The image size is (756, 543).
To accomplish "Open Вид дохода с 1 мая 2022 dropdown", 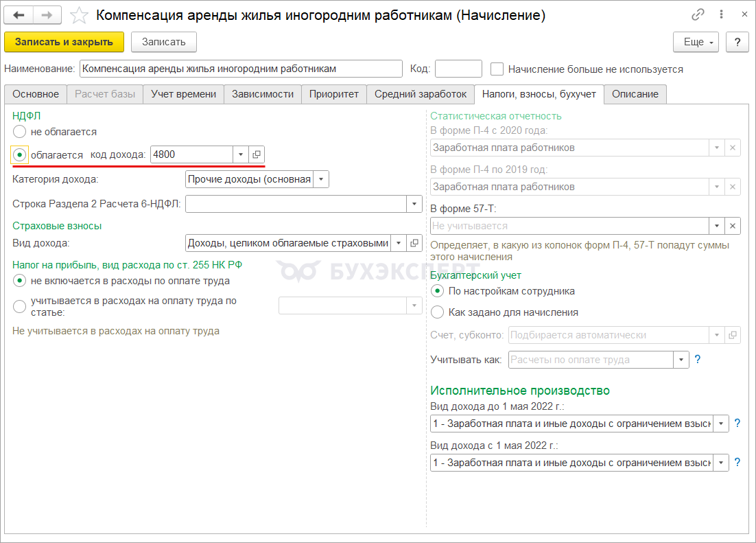I will [721, 463].
